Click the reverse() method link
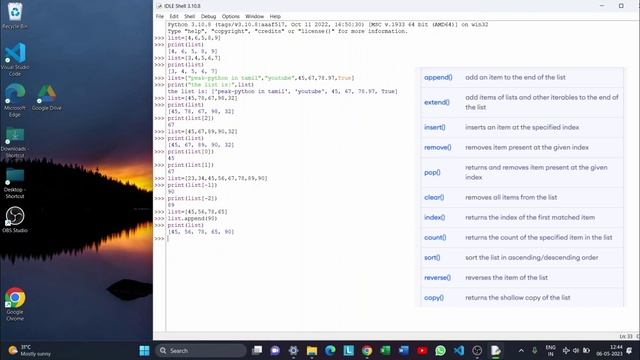 [x=437, y=278]
